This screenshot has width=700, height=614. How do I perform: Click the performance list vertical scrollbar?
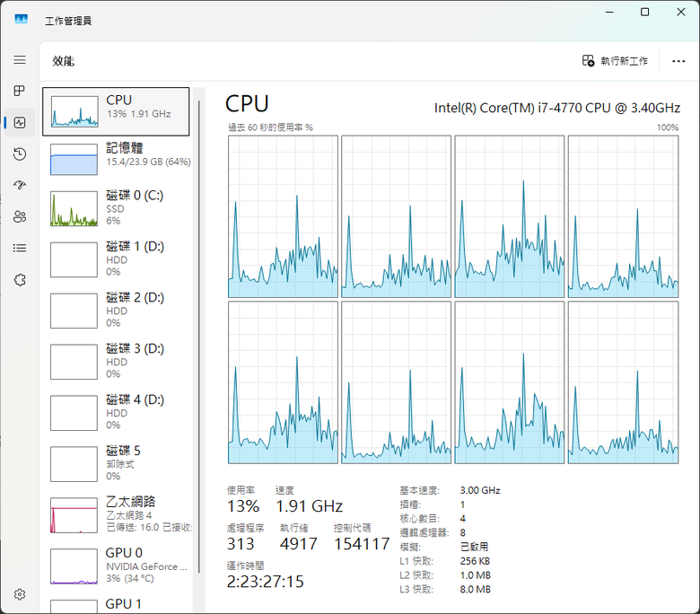tap(198, 338)
